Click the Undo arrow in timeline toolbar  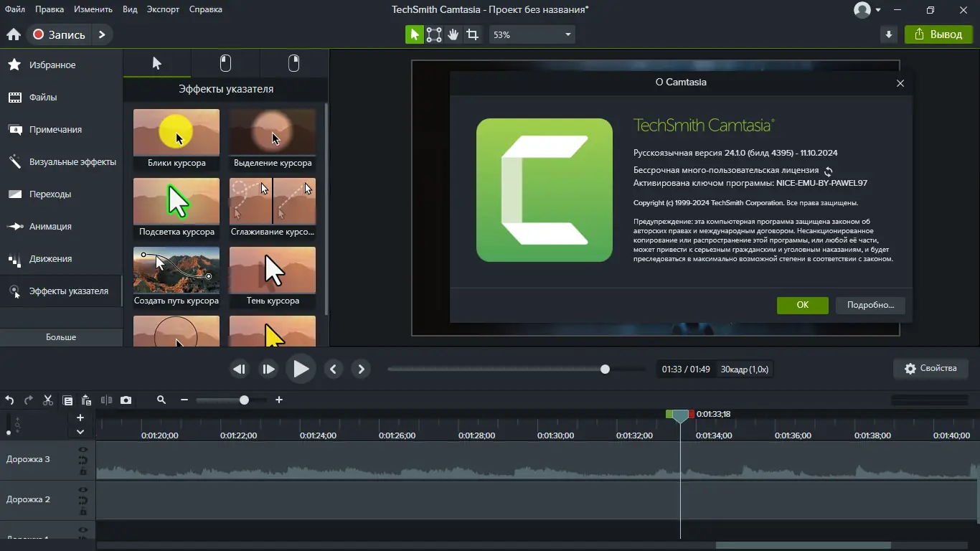tap(10, 400)
